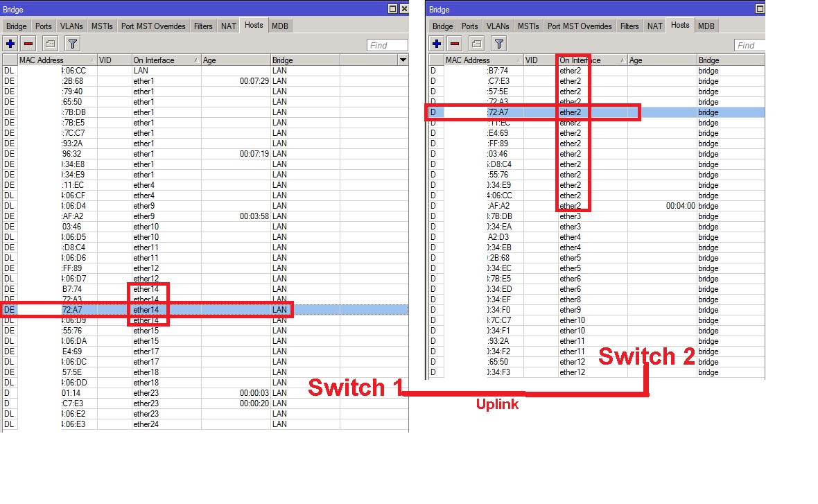This screenshot has width=818, height=504.
Task: Select the highlighted :72:A7 ether2 row in right table
Action: (x=597, y=112)
